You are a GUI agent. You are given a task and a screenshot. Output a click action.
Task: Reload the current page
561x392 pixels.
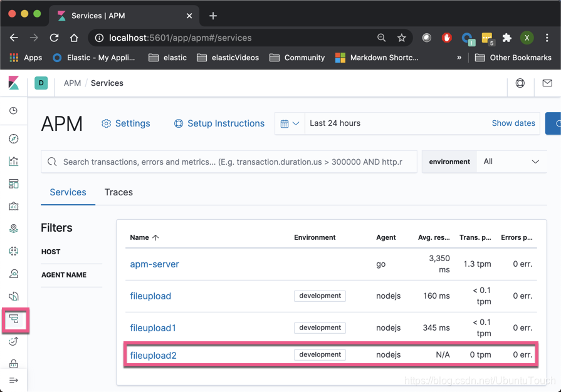(x=54, y=38)
